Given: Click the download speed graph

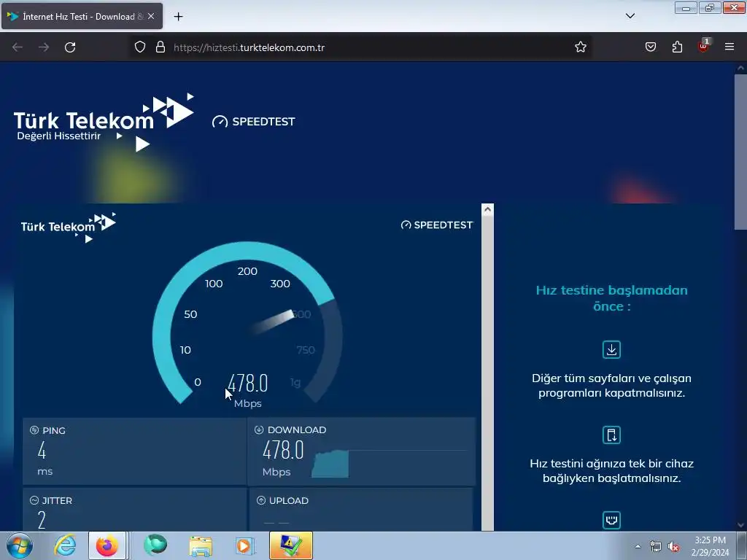Looking at the screenshot, I should 330,463.
